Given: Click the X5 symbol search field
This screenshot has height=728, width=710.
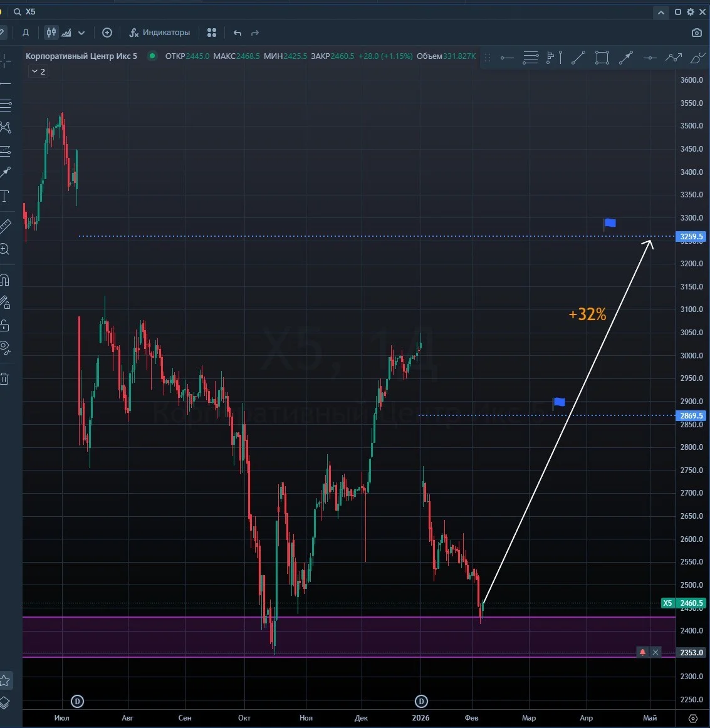Looking at the screenshot, I should (x=31, y=12).
